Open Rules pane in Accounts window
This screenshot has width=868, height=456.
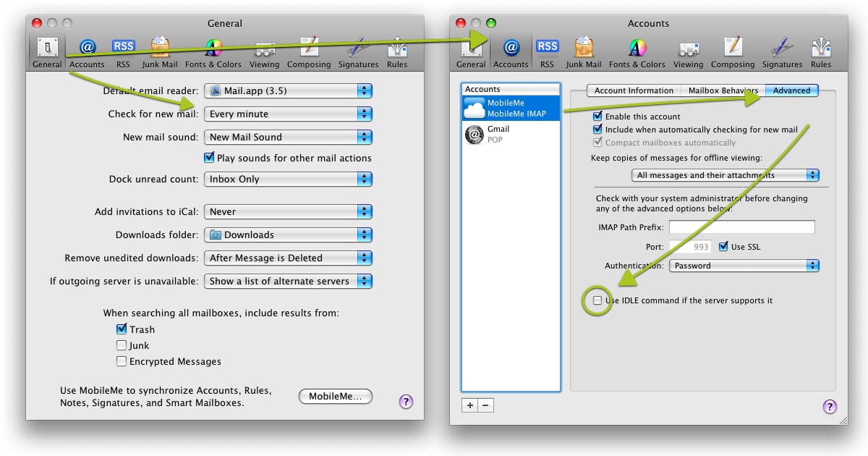pos(821,53)
